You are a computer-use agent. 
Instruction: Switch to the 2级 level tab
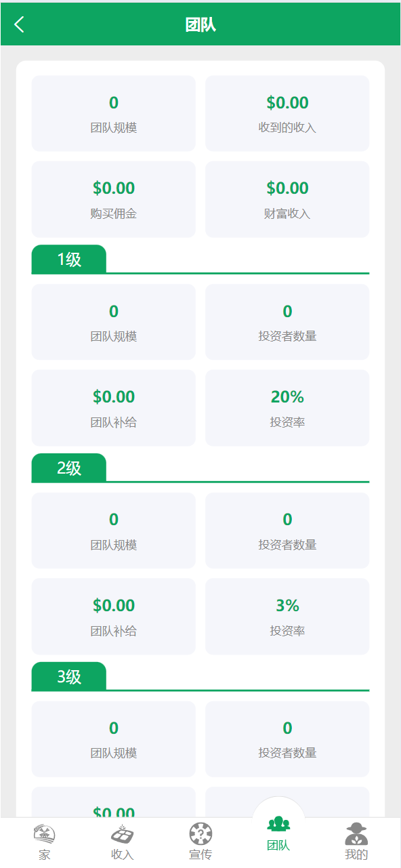[x=69, y=468]
